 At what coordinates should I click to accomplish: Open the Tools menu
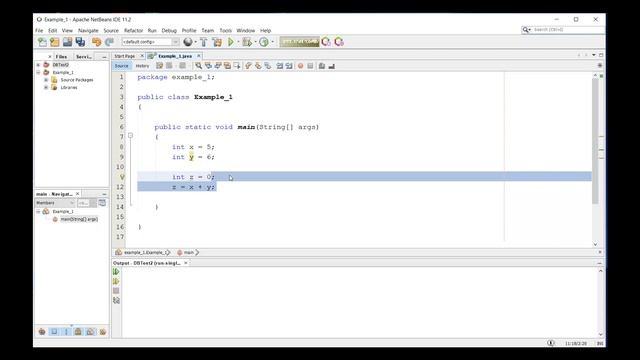225,31
